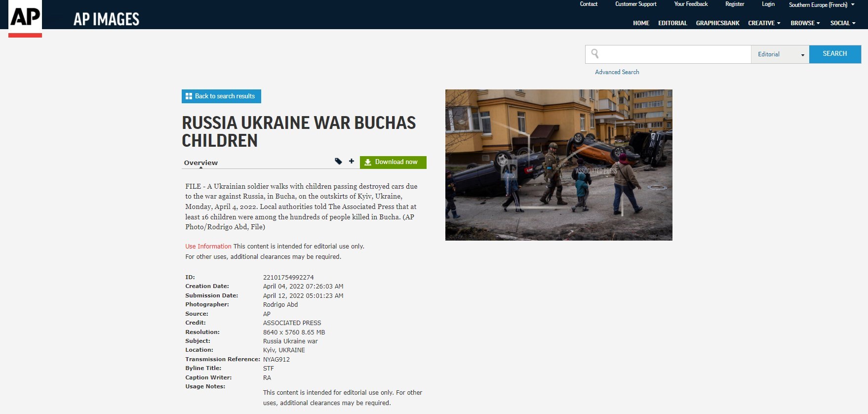Click inside the search text field
The image size is (868, 414).
coord(674,54)
